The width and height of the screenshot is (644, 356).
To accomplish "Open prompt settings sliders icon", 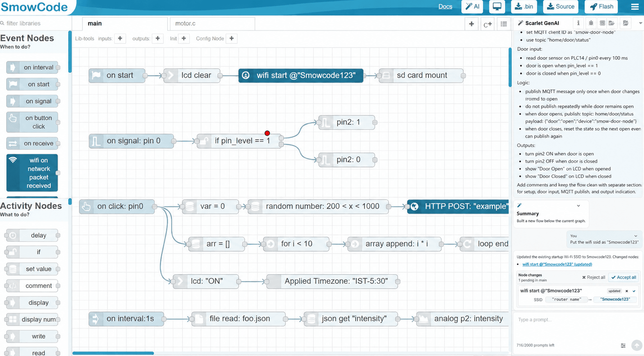I will [623, 345].
